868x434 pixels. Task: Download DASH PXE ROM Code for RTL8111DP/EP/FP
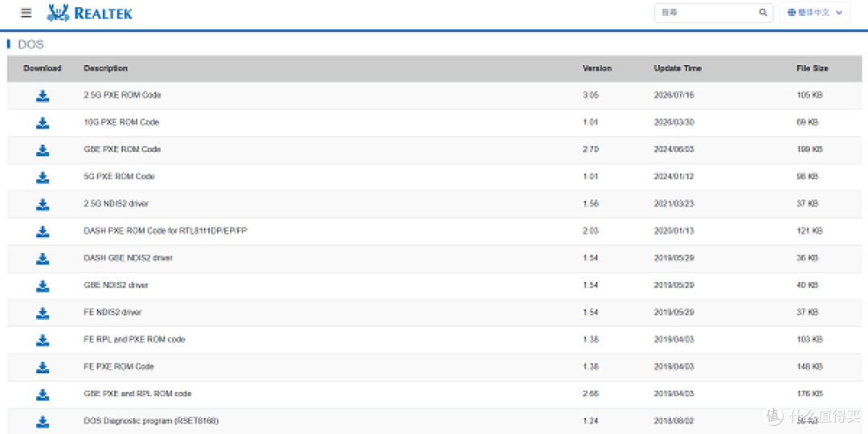pos(43,231)
